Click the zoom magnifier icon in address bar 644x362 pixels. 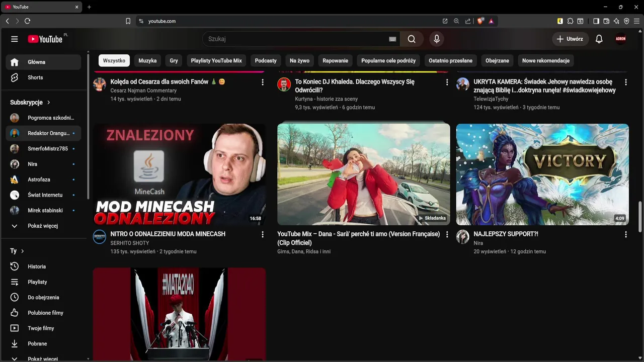coord(456,21)
